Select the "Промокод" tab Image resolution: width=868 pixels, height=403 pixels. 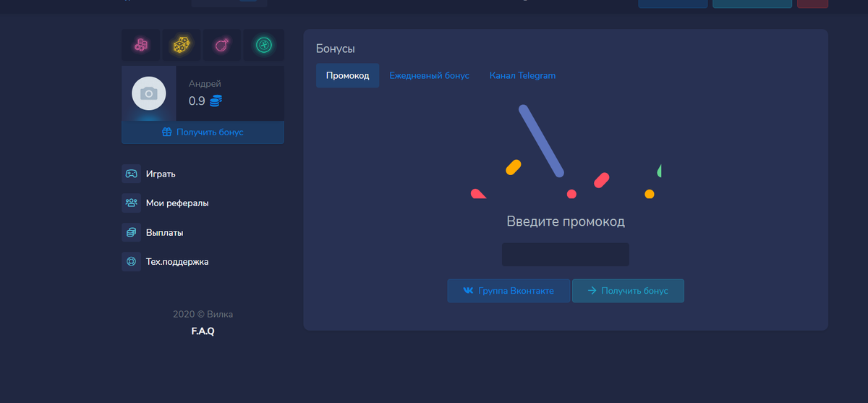[x=348, y=75]
